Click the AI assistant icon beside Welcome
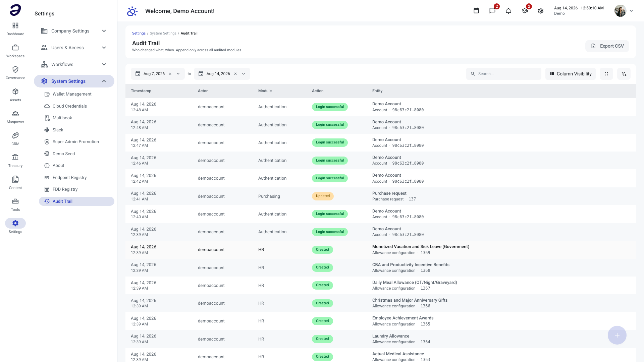Image resolution: width=644 pixels, height=362 pixels. (132, 11)
